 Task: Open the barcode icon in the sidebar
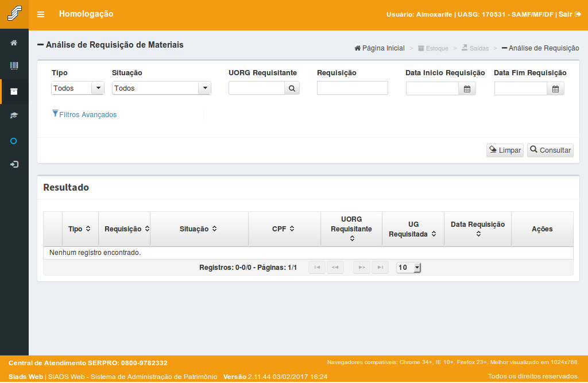click(x=14, y=66)
